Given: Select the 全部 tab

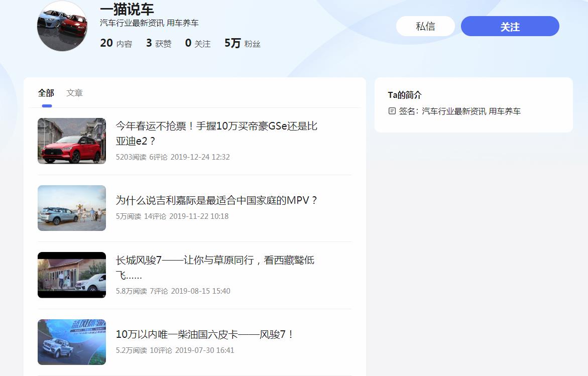Looking at the screenshot, I should point(46,93).
